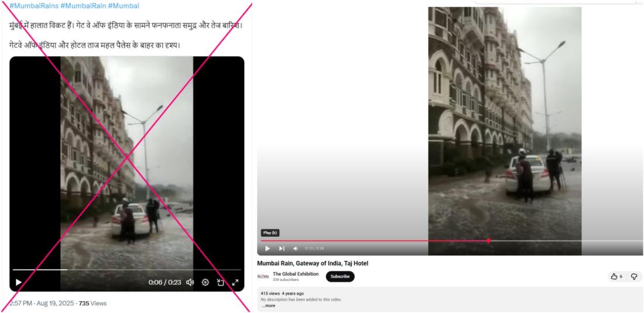Open The Global Exhibition channel avatar

tap(263, 277)
